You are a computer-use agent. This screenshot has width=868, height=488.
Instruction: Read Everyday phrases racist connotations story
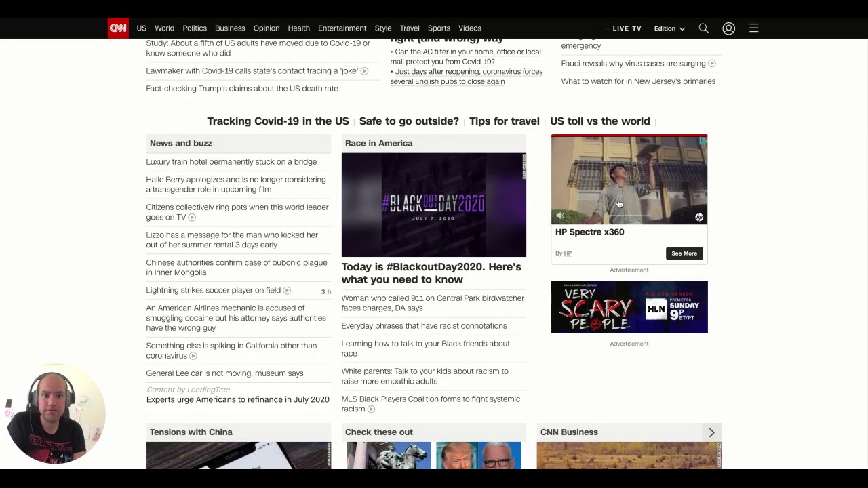point(424,326)
